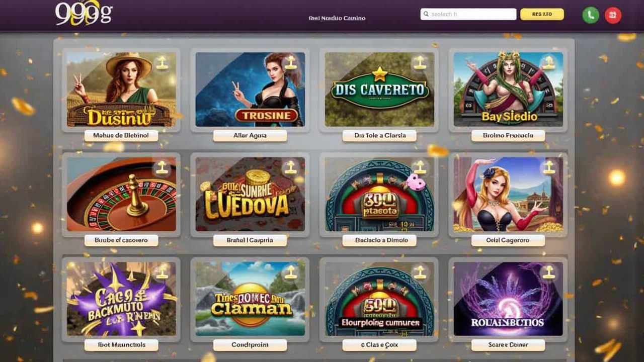This screenshot has height=362, width=644.
Task: Open the red calendar icon in header
Action: 613,15
